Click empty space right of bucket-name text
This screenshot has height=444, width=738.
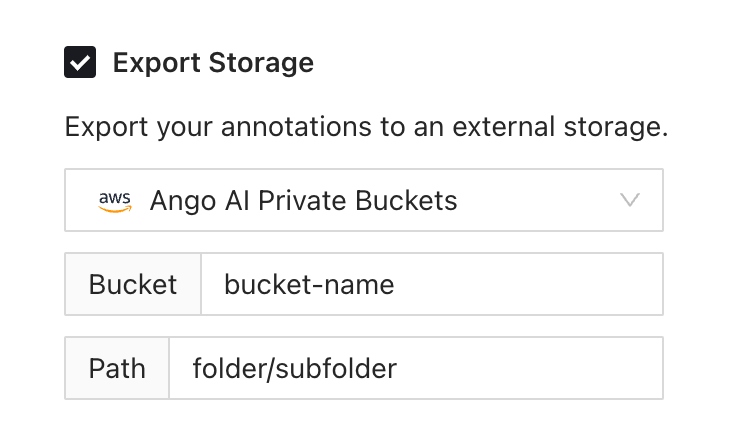(530, 284)
